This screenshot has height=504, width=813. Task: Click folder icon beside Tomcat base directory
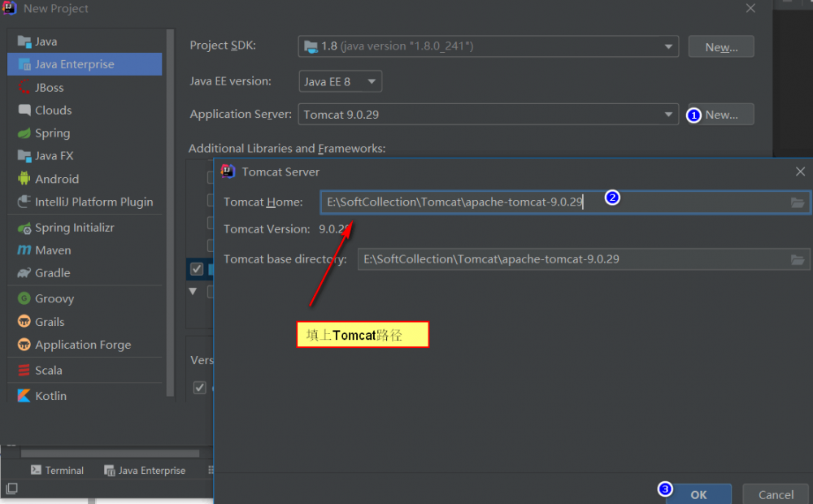[x=799, y=260]
